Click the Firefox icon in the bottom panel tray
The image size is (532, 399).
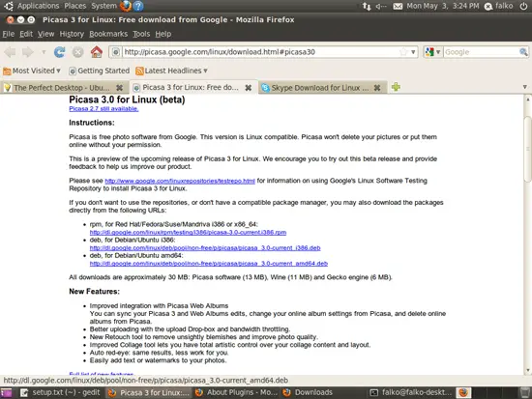tap(463, 392)
